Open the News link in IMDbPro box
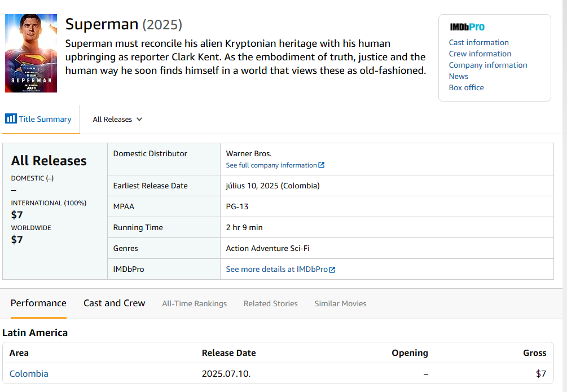 click(459, 76)
